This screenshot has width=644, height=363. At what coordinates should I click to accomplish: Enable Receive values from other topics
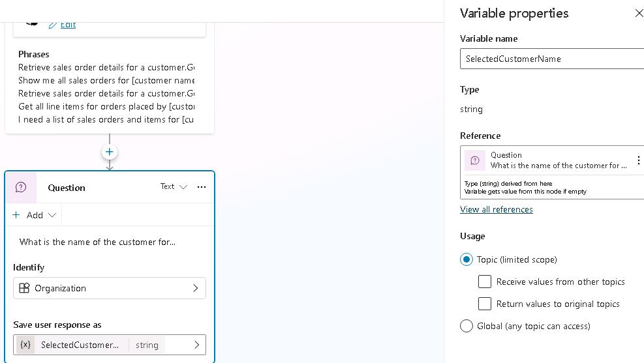pos(485,282)
